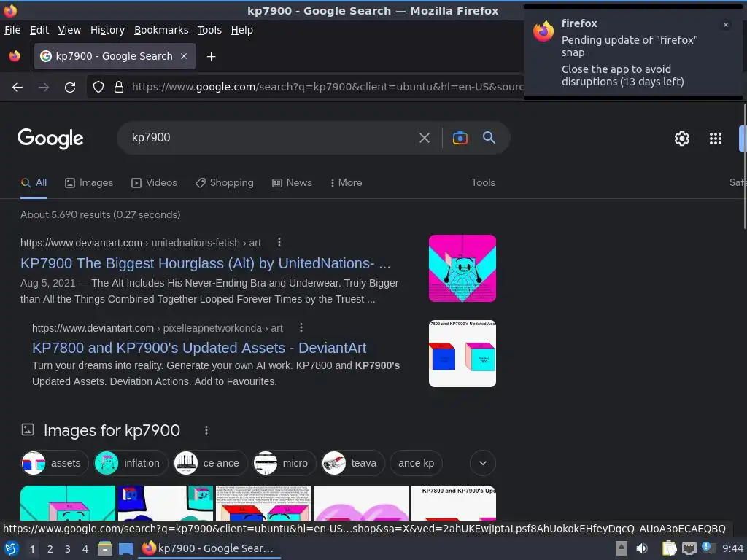Expand the More search categories menu

click(347, 183)
